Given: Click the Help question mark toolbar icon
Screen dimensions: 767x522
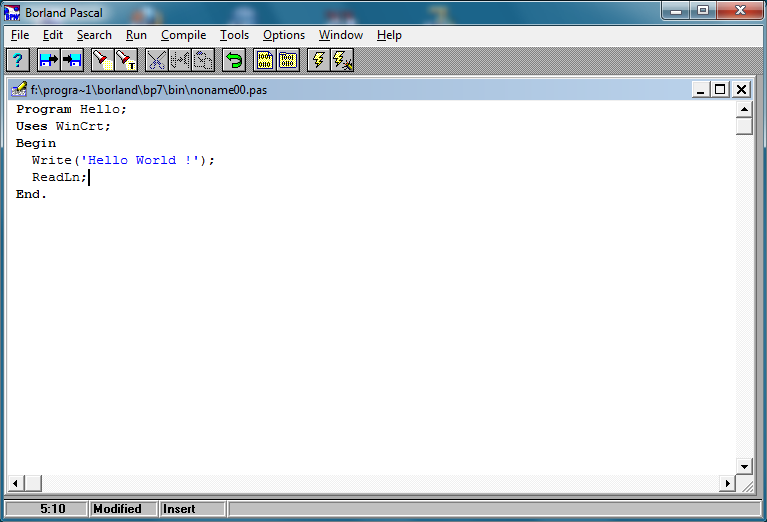Looking at the screenshot, I should [17, 60].
